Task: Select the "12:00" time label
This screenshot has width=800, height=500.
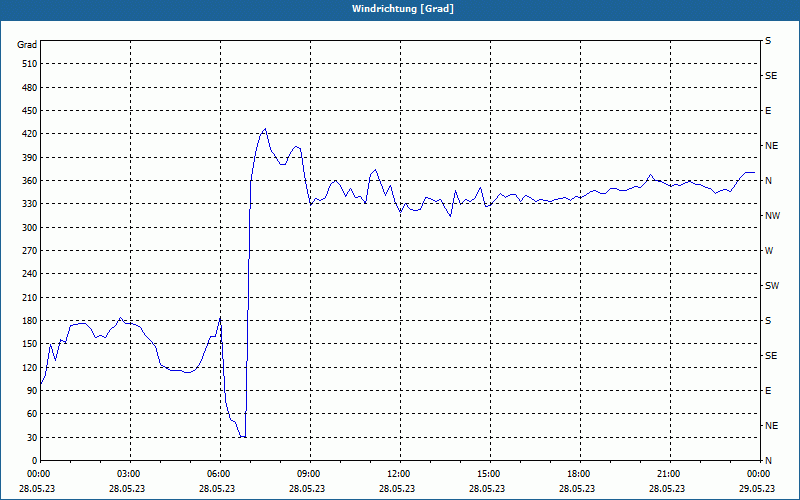Action: coord(399,474)
